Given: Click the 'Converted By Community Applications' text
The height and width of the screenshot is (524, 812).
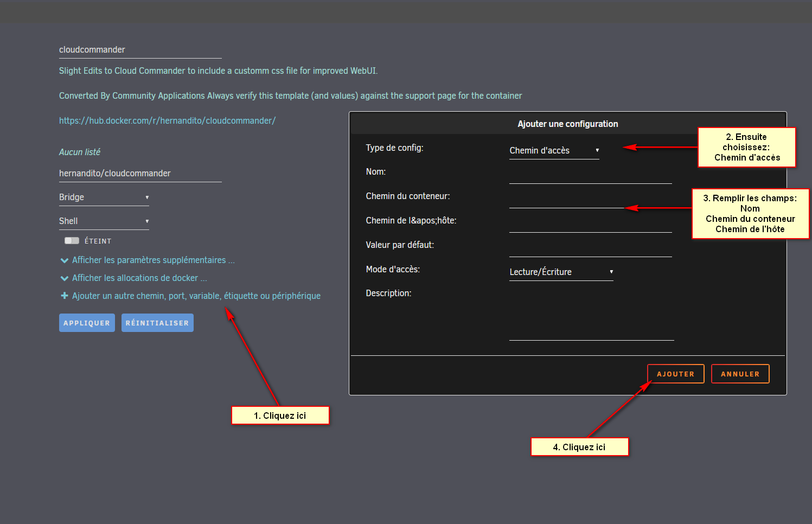Looking at the screenshot, I should pos(290,96).
